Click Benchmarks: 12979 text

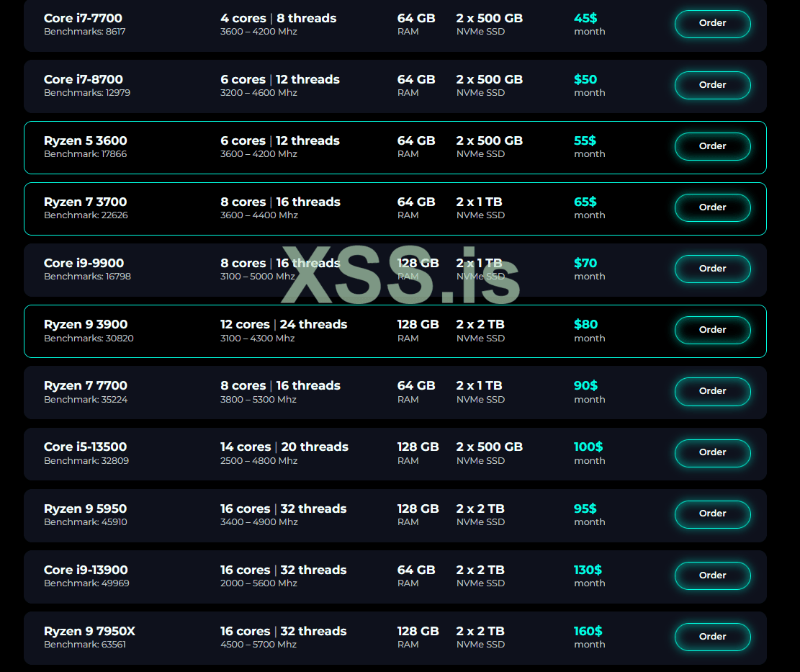coord(87,93)
